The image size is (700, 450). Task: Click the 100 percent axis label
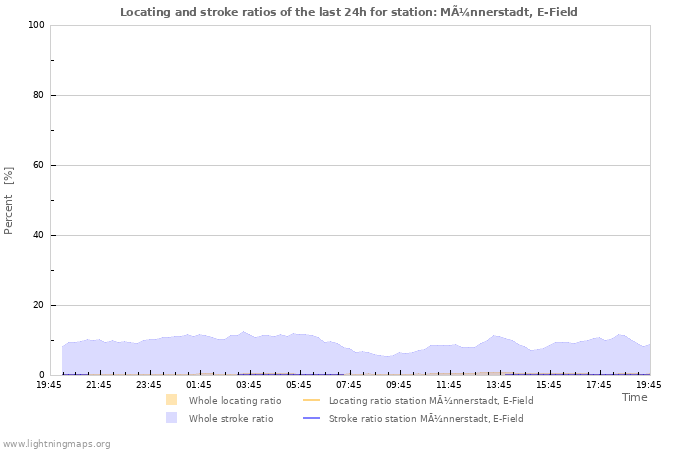[x=37, y=25]
